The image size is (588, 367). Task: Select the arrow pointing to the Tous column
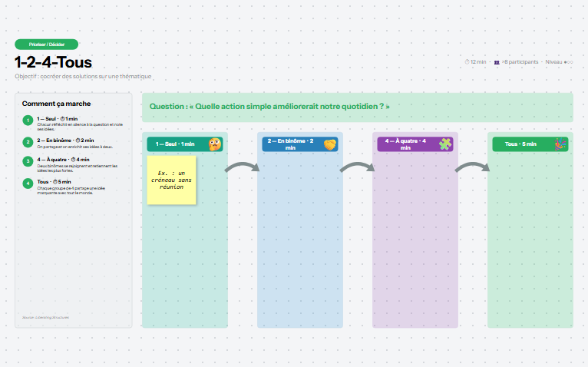473,167
